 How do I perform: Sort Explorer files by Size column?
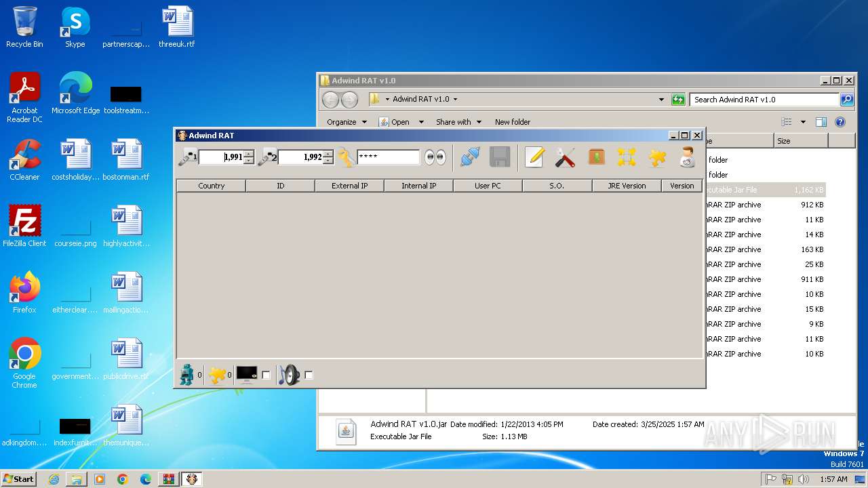[x=800, y=141]
